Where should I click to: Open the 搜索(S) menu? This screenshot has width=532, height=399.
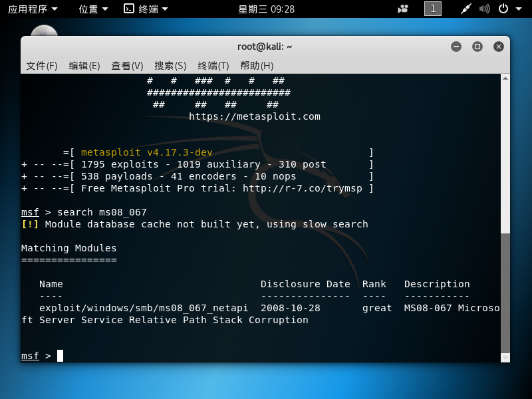170,65
